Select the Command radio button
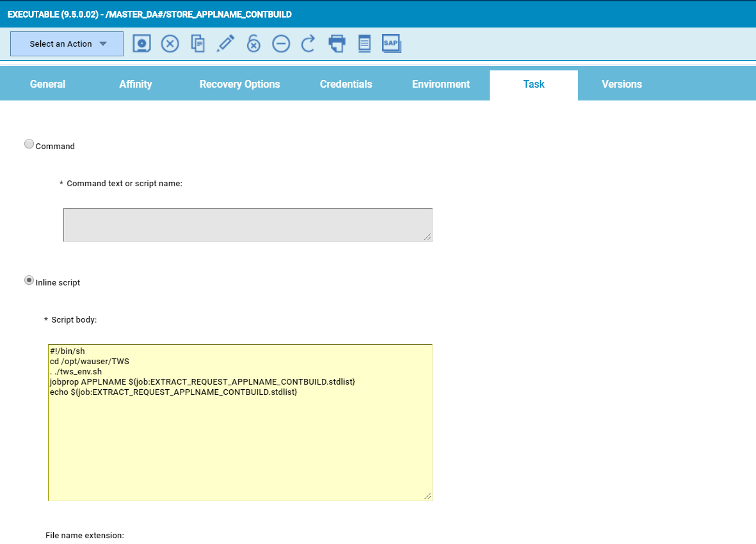756x544 pixels. click(x=29, y=145)
